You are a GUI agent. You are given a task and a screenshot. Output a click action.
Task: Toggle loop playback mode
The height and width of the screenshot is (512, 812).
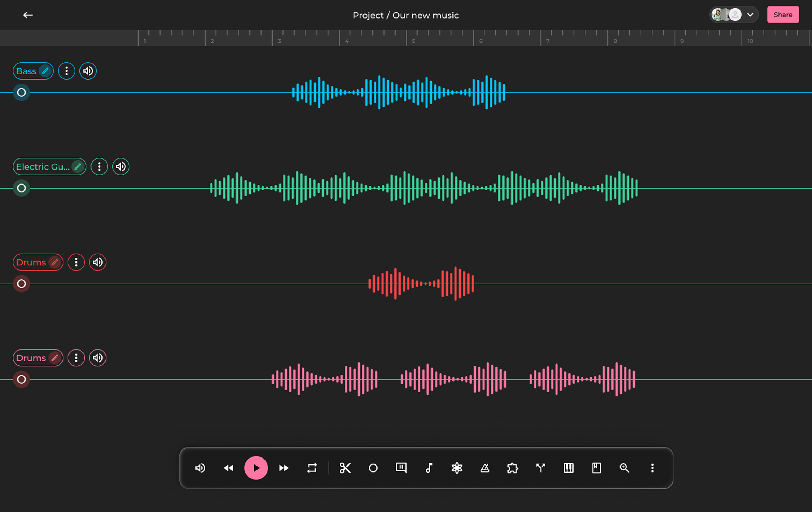tap(312, 468)
